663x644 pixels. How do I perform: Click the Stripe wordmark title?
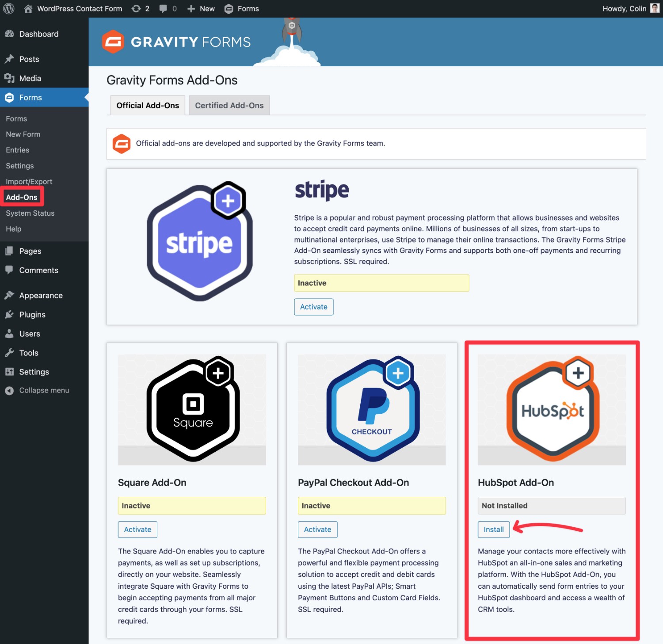(x=322, y=191)
